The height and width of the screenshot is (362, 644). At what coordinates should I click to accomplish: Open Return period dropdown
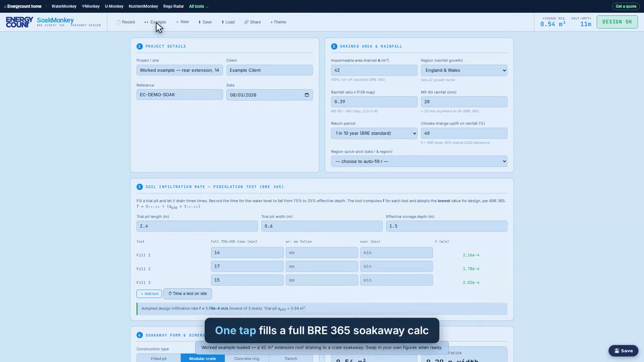[374, 133]
